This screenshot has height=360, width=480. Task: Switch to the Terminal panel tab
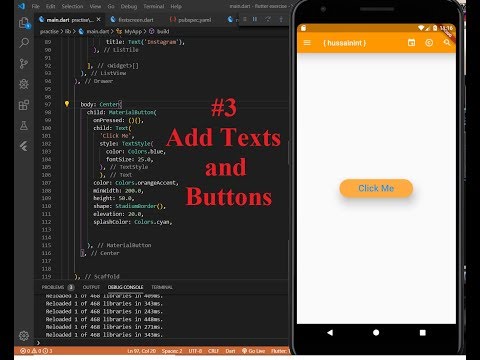pos(162,287)
